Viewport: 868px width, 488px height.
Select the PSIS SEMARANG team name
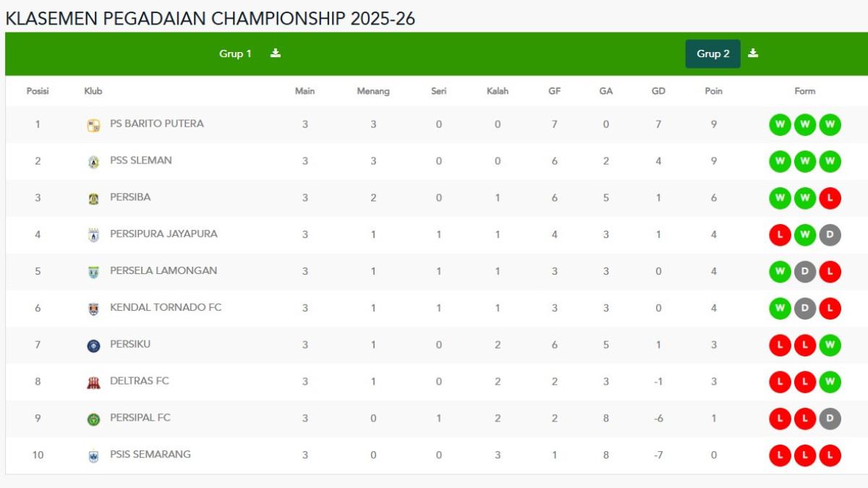(152, 455)
